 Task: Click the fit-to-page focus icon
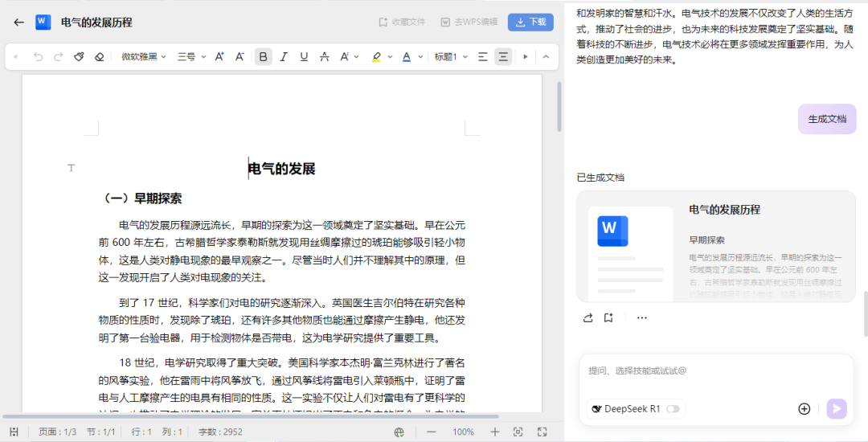(x=518, y=432)
